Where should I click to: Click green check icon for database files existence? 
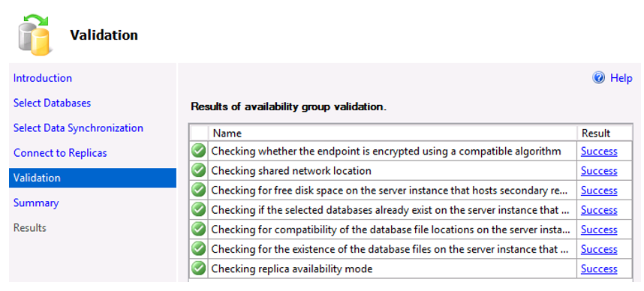coord(198,249)
